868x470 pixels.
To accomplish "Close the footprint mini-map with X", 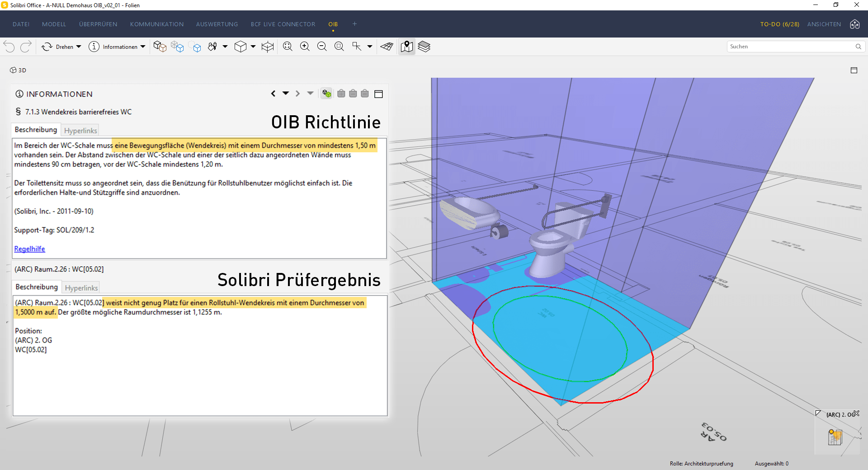I will coord(856,413).
